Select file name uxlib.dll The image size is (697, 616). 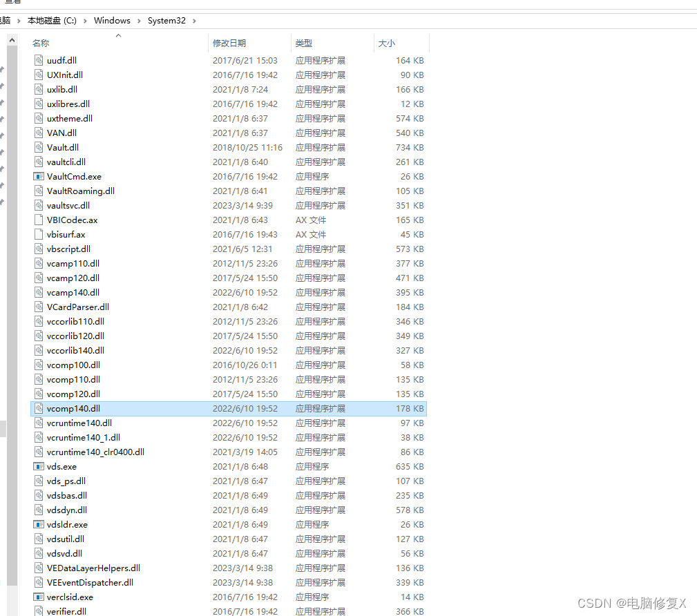click(62, 89)
